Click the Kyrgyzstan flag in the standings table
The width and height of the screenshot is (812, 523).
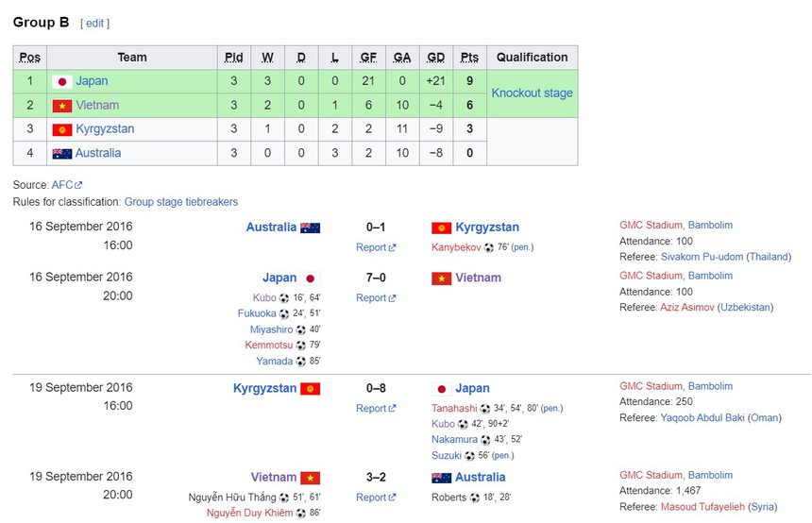(x=62, y=129)
